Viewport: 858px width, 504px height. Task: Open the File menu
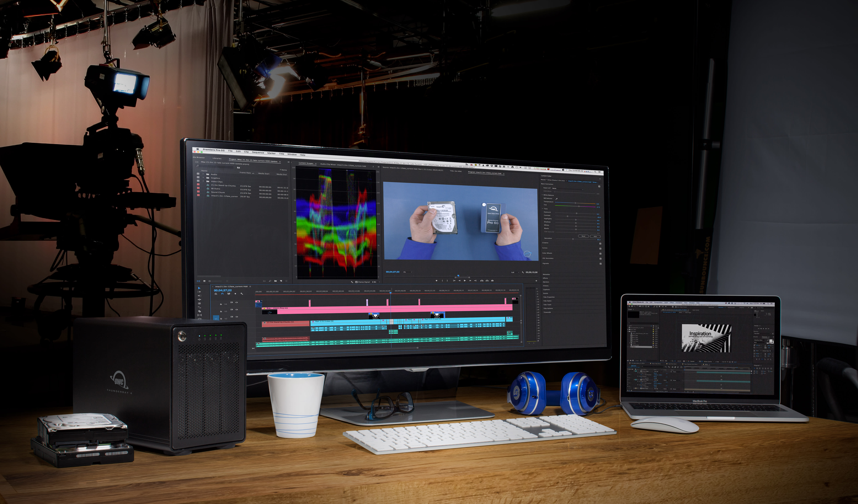click(230, 151)
